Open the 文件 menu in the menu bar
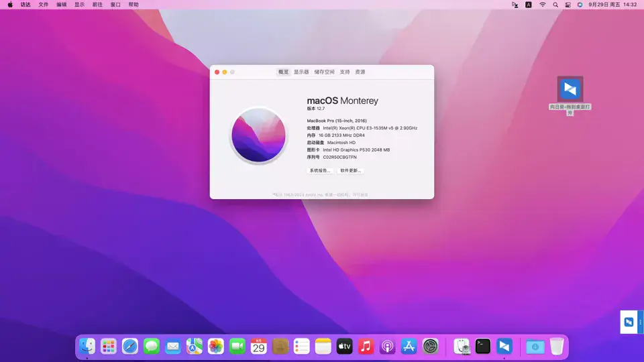The height and width of the screenshot is (362, 644). pyautogui.click(x=43, y=5)
